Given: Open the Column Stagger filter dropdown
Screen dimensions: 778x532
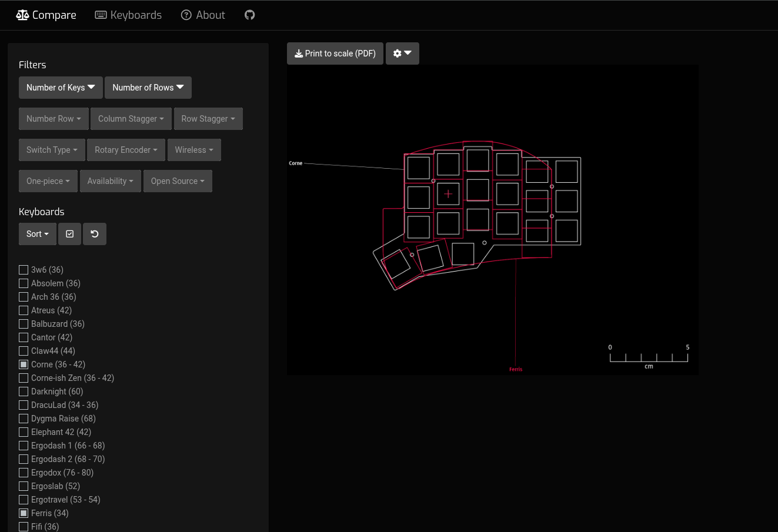Looking at the screenshot, I should [131, 119].
